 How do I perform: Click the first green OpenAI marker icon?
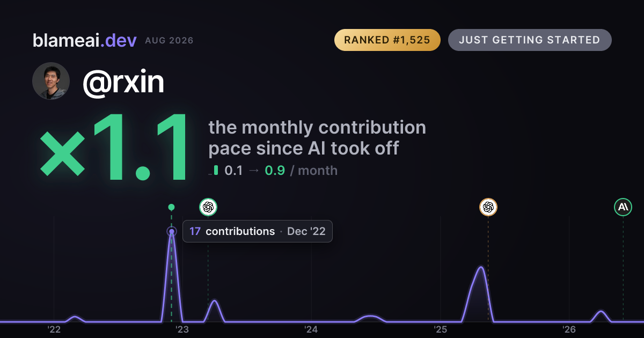pos(208,207)
